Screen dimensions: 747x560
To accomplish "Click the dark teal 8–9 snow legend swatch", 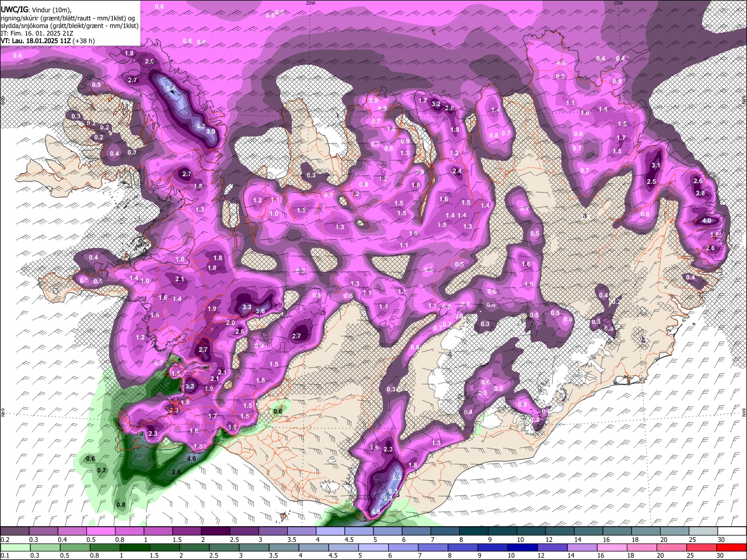I will coord(473,531).
